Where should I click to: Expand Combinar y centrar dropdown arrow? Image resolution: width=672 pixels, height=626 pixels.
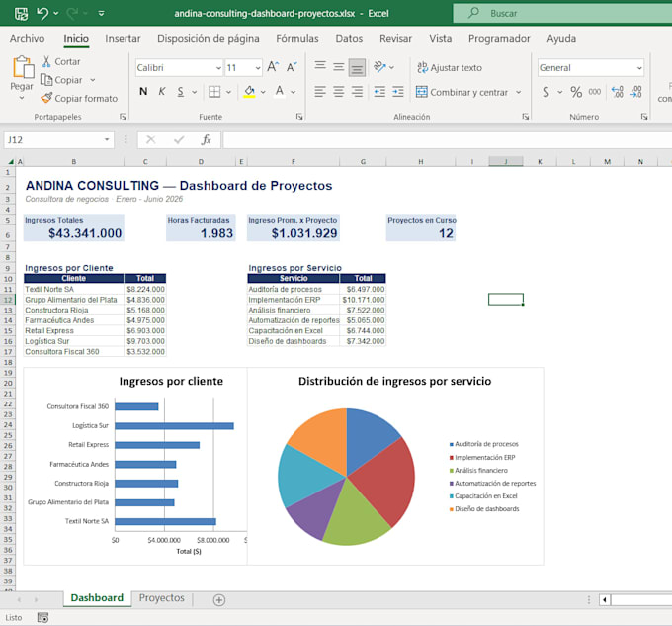(518, 92)
